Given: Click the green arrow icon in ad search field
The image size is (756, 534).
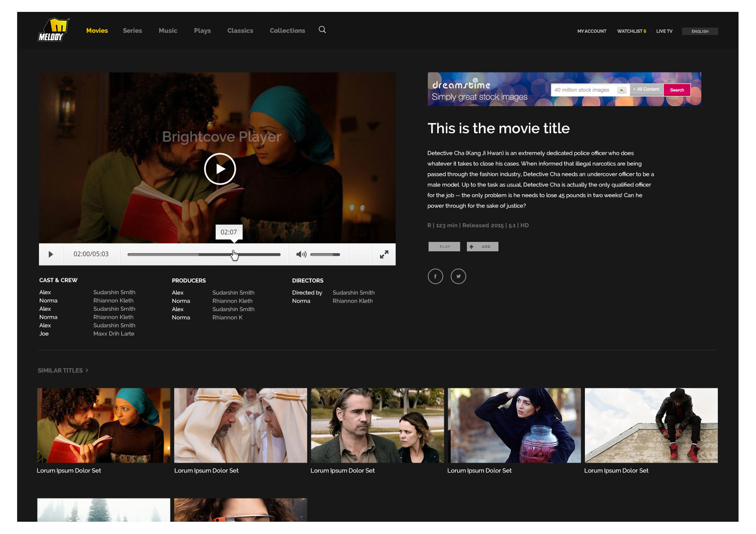Looking at the screenshot, I should click(622, 90).
